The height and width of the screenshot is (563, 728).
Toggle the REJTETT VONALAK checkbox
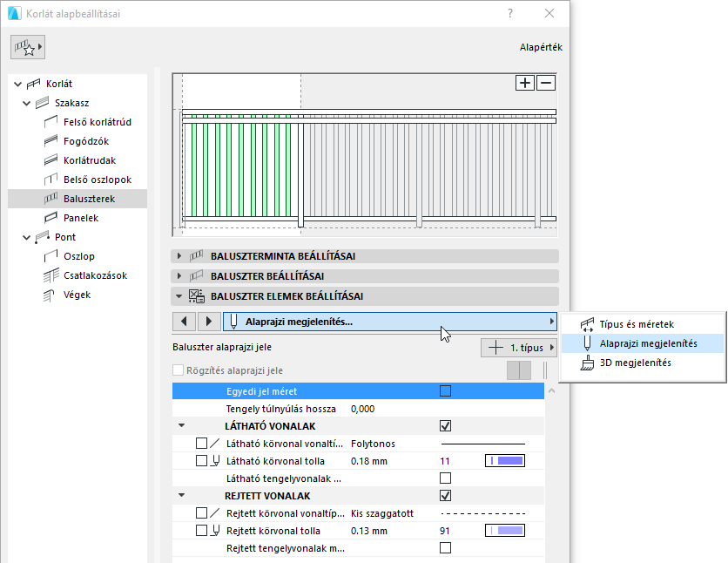[x=445, y=495]
